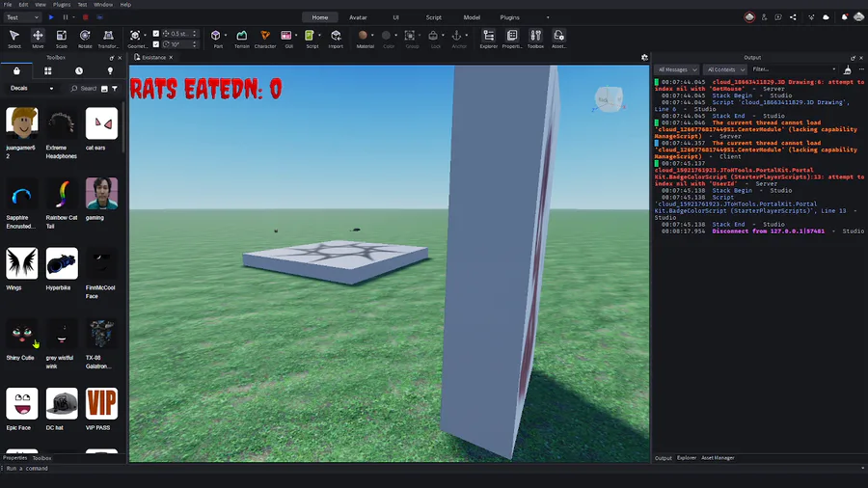This screenshot has width=868, height=488.
Task: Click the Anchor tool icon
Action: click(x=456, y=36)
